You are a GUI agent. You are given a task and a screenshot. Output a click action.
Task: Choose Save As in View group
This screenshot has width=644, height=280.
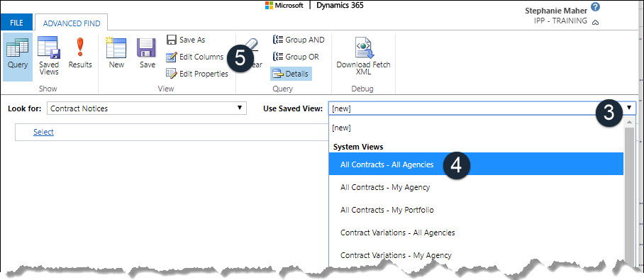186,40
